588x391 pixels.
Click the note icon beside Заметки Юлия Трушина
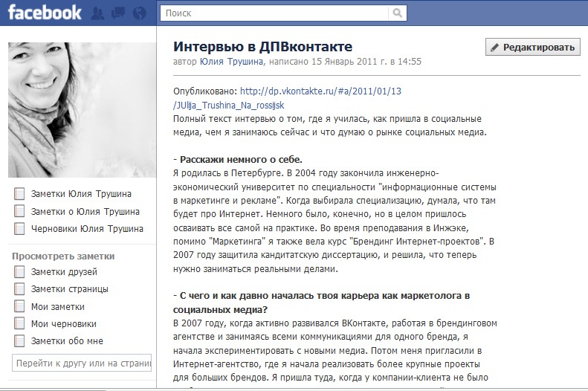19,194
